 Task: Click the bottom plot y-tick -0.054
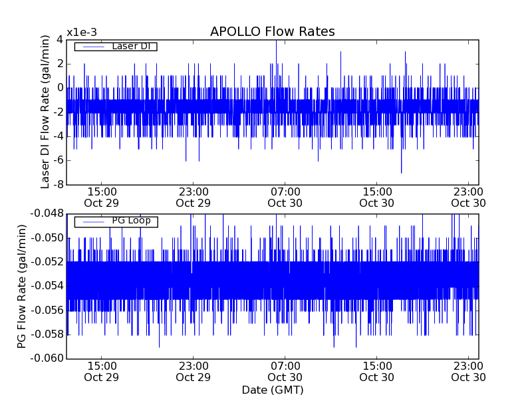pos(47,286)
